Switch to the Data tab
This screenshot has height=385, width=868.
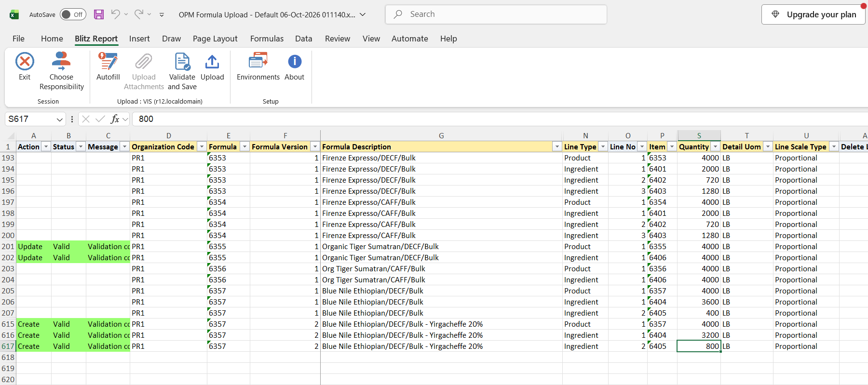click(304, 39)
